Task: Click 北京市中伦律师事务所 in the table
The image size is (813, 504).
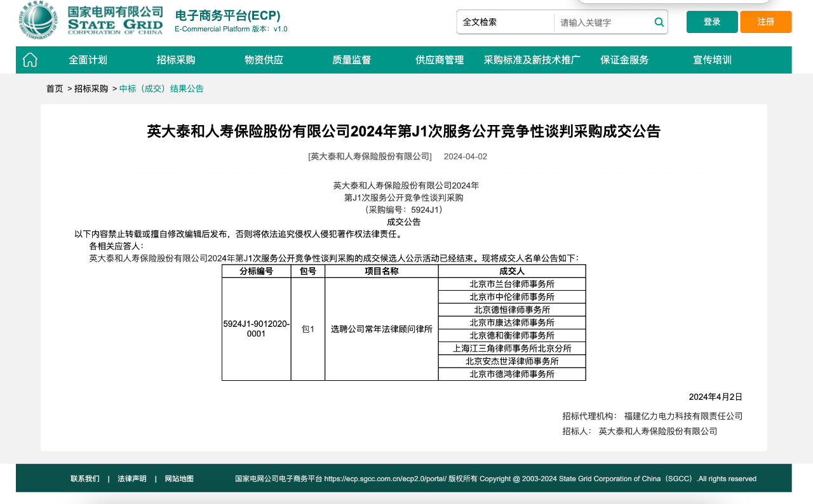Action: pyautogui.click(x=512, y=297)
